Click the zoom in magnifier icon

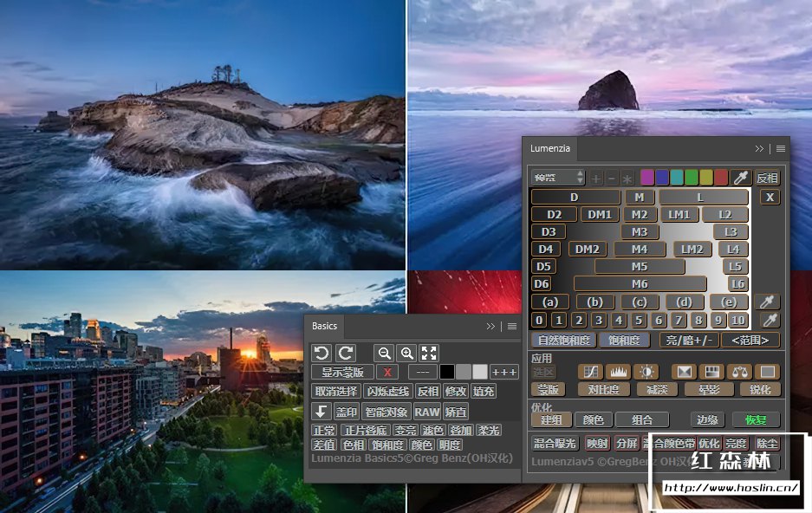point(407,353)
